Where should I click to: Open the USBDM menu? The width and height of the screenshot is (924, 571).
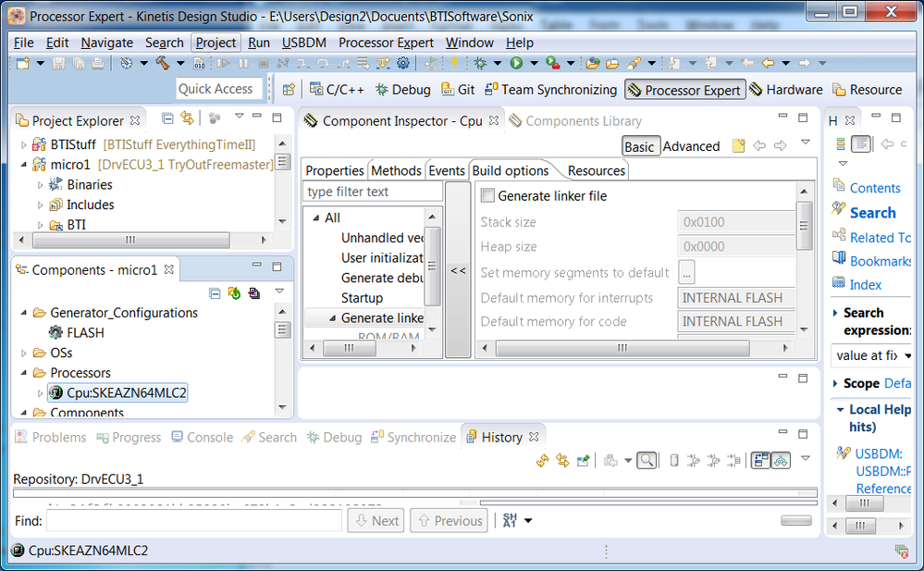click(x=304, y=43)
